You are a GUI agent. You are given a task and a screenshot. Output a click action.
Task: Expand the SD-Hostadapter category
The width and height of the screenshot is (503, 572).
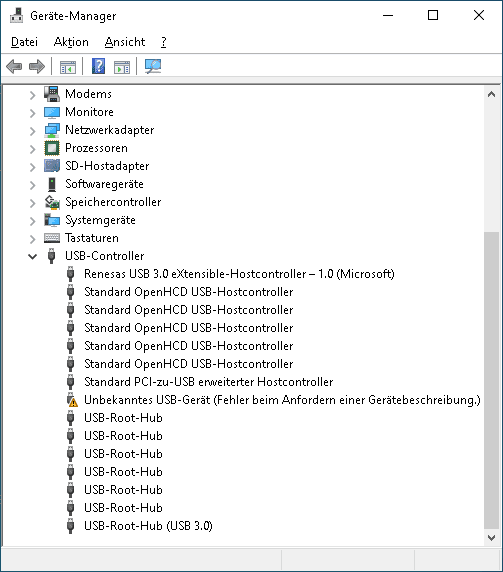tap(32, 167)
